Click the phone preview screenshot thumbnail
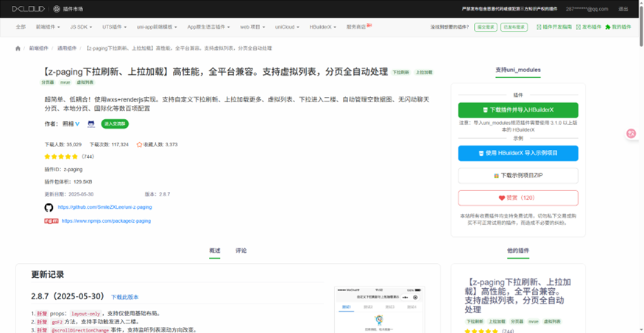Viewport: 644px width, 333px height. tap(380, 309)
